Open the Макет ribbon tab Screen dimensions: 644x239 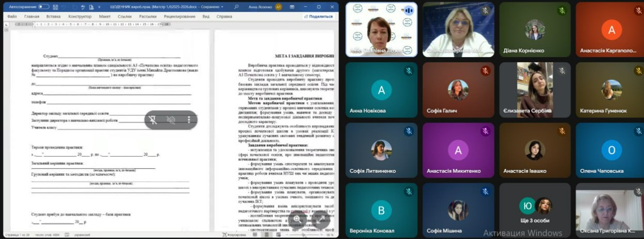pyautogui.click(x=105, y=16)
